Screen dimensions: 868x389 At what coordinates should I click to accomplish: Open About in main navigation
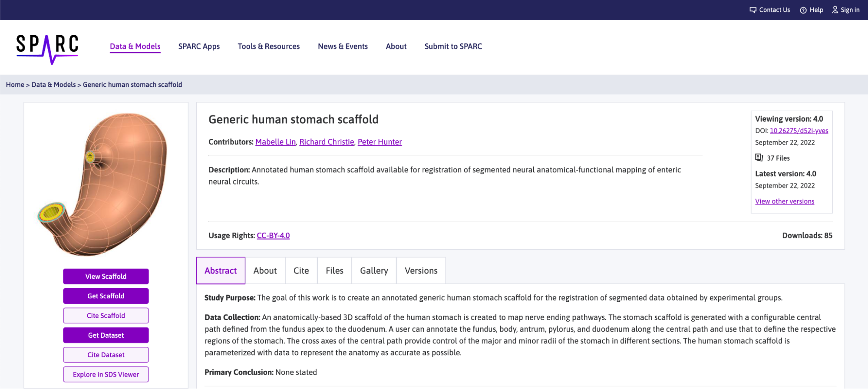pyautogui.click(x=396, y=46)
